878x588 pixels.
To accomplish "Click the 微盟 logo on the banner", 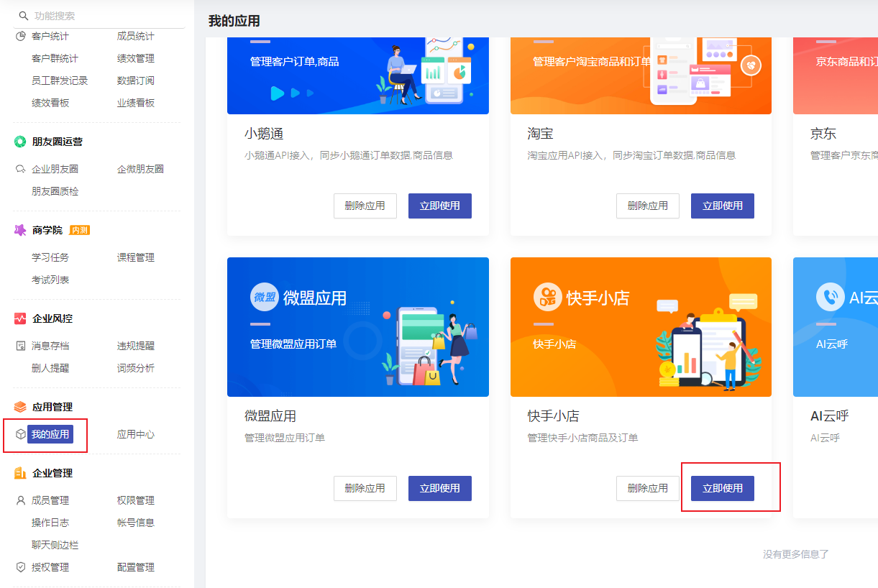I will (x=265, y=298).
